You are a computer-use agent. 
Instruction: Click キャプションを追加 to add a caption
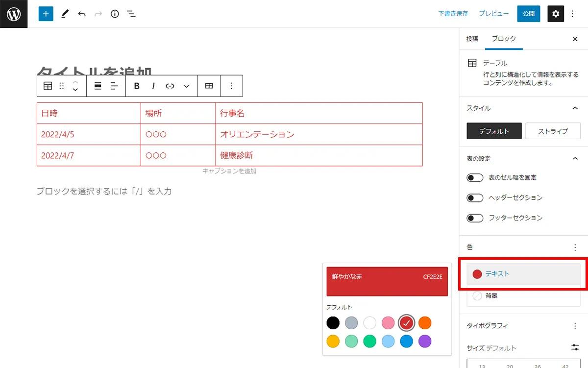(x=229, y=171)
